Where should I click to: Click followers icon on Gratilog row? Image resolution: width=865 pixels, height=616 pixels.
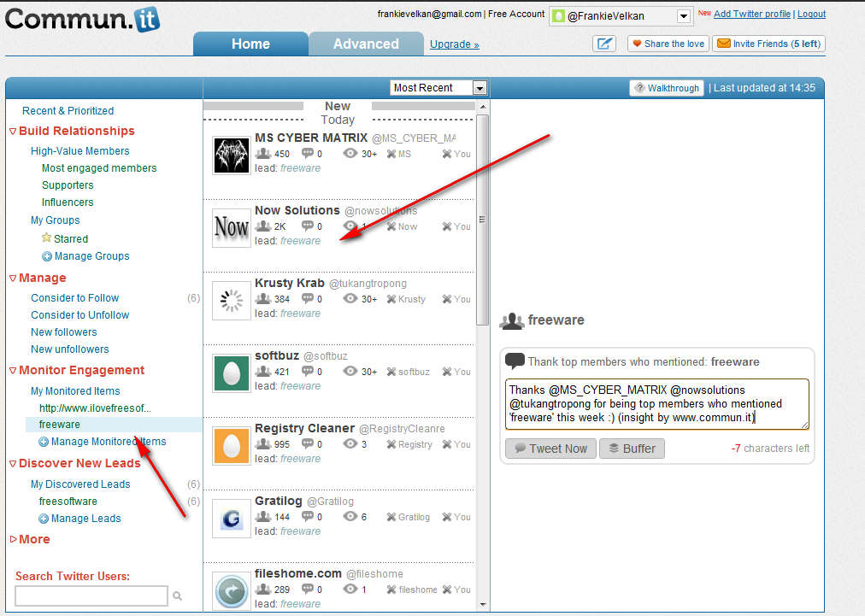[263, 516]
